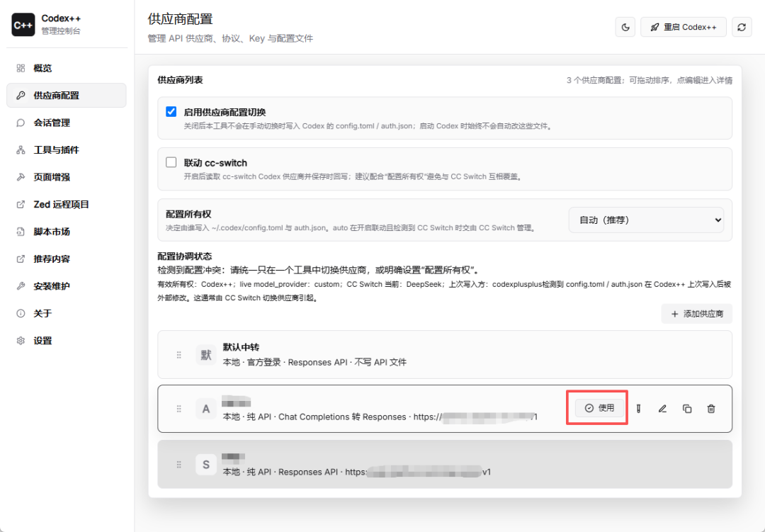This screenshot has height=532, width=765.
Task: Click the page title 供应商配置
Action: pyautogui.click(x=180, y=19)
